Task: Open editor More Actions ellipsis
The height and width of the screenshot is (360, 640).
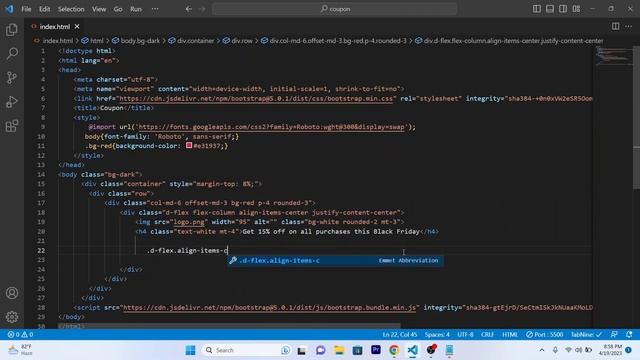Action: pyautogui.click(x=629, y=26)
